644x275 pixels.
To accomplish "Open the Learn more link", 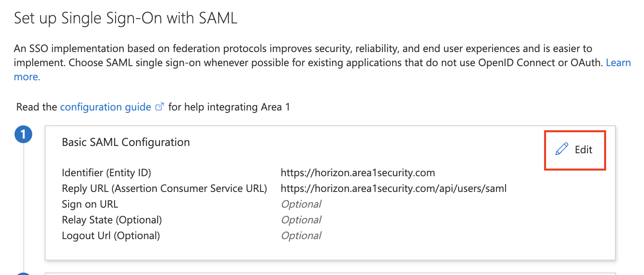I will tap(618, 62).
